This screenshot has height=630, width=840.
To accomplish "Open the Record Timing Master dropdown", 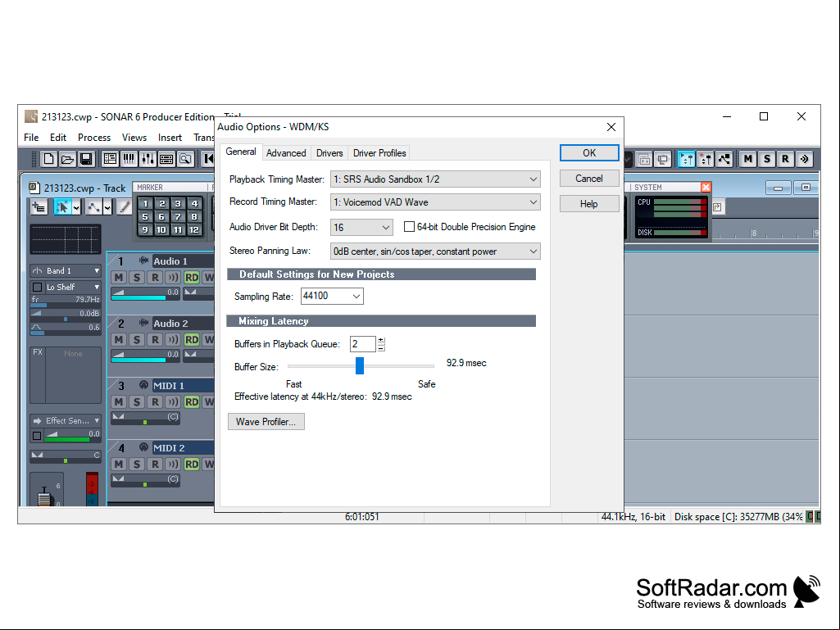I will (435, 202).
